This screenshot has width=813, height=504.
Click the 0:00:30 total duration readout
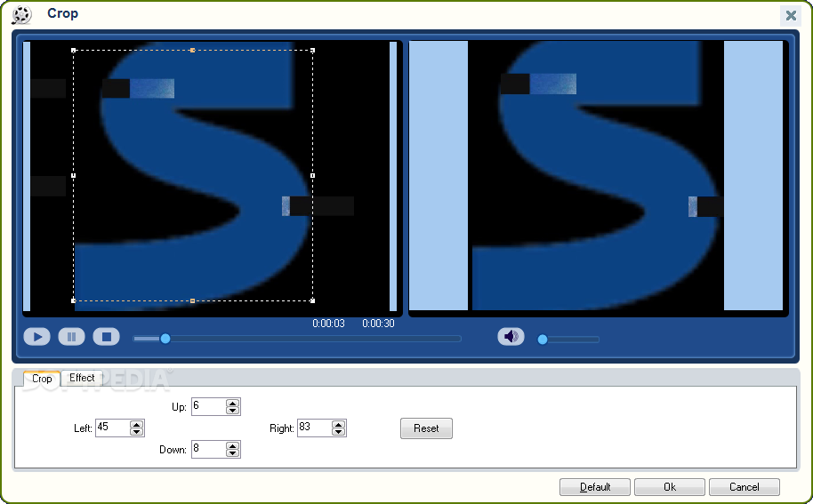pyautogui.click(x=378, y=324)
